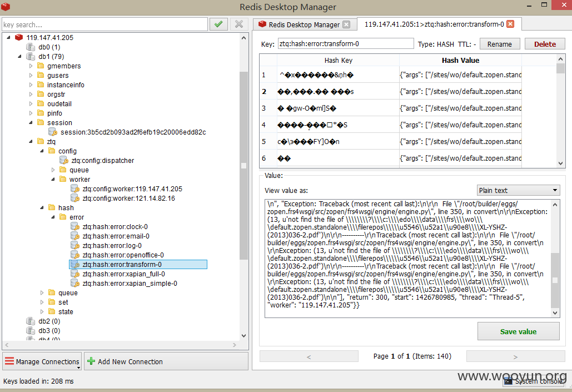
Task: Click the key icon of ztq:hash:error:clock-0
Action: click(x=75, y=227)
